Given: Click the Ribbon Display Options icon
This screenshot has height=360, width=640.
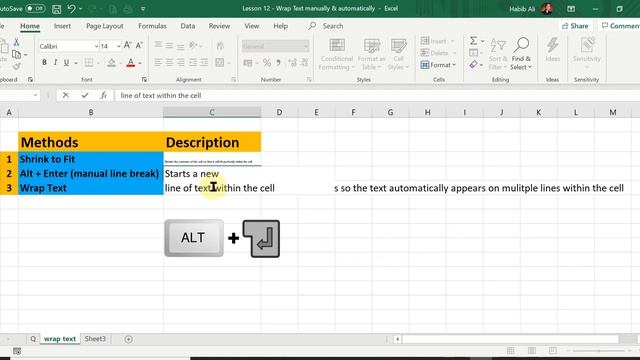Looking at the screenshot, I should (x=571, y=9).
